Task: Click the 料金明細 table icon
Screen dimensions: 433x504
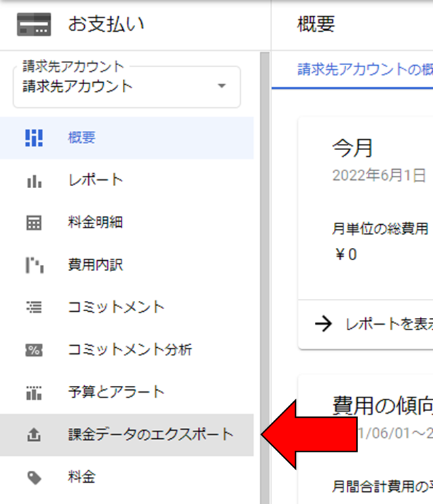Action: click(34, 223)
